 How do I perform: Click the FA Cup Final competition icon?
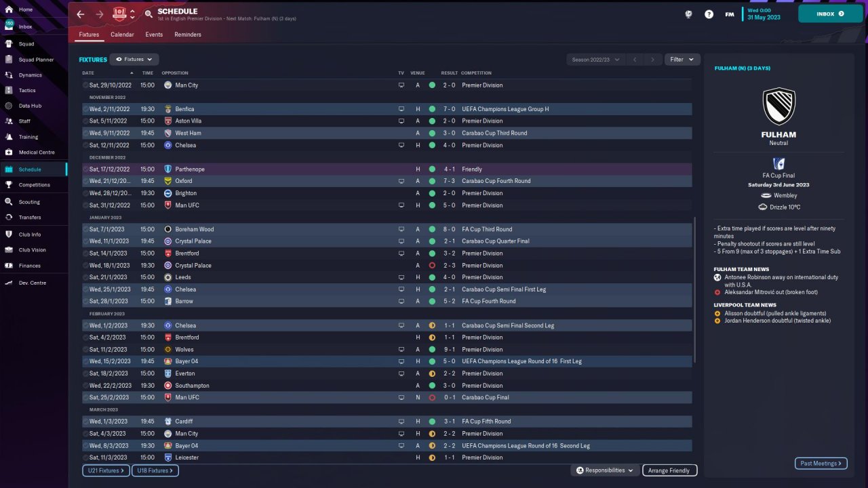778,163
